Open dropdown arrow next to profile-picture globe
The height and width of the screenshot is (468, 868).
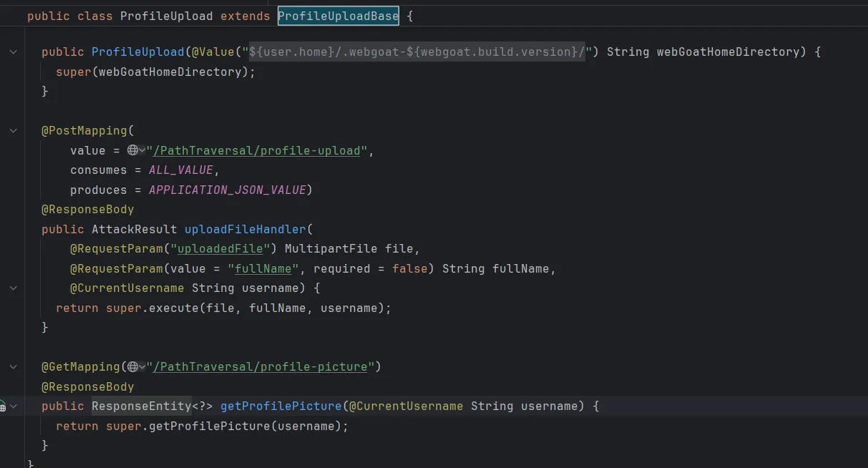pyautogui.click(x=142, y=367)
